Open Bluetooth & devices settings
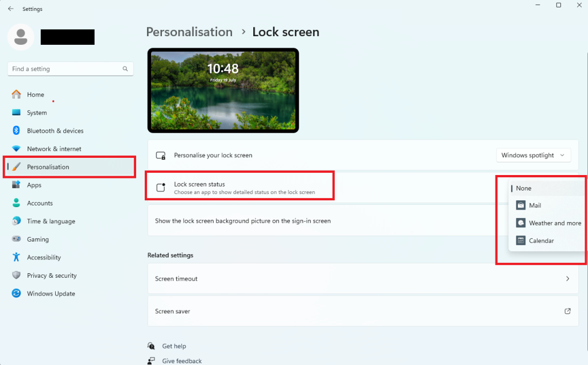This screenshot has height=365, width=588. pos(16,130)
